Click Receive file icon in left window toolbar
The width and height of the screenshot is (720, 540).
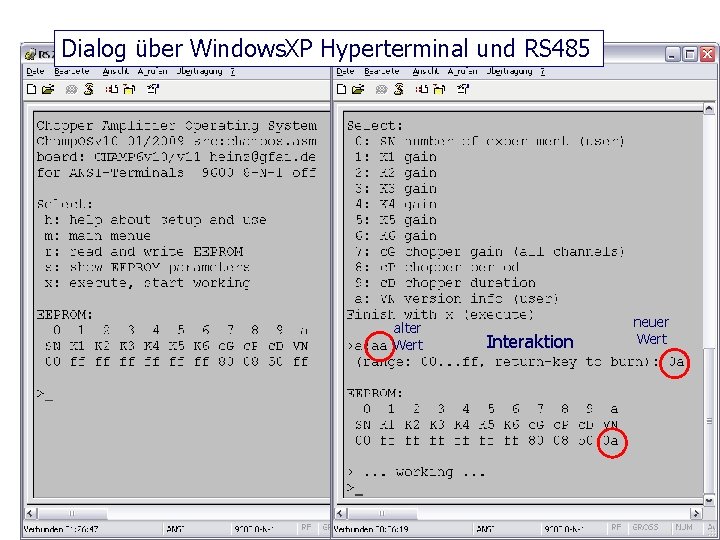(x=129, y=89)
